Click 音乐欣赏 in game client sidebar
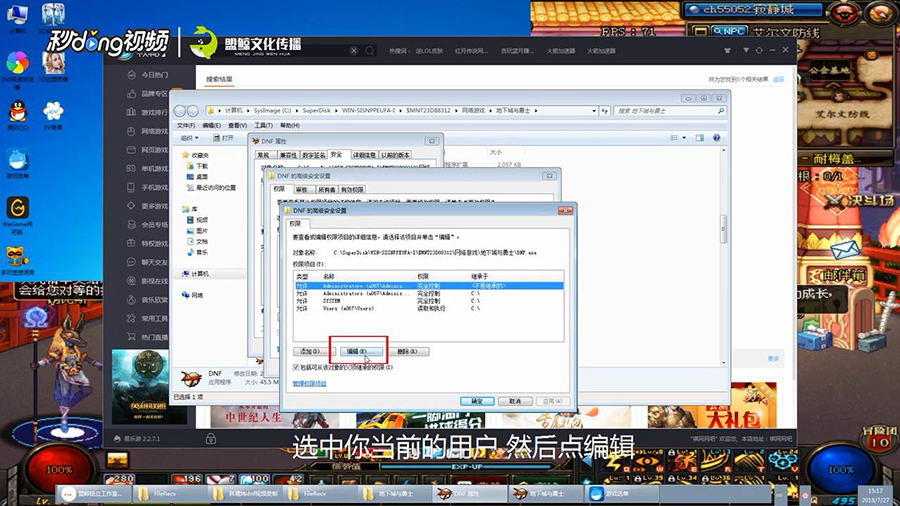Viewport: 900px width, 506px height. click(x=148, y=299)
